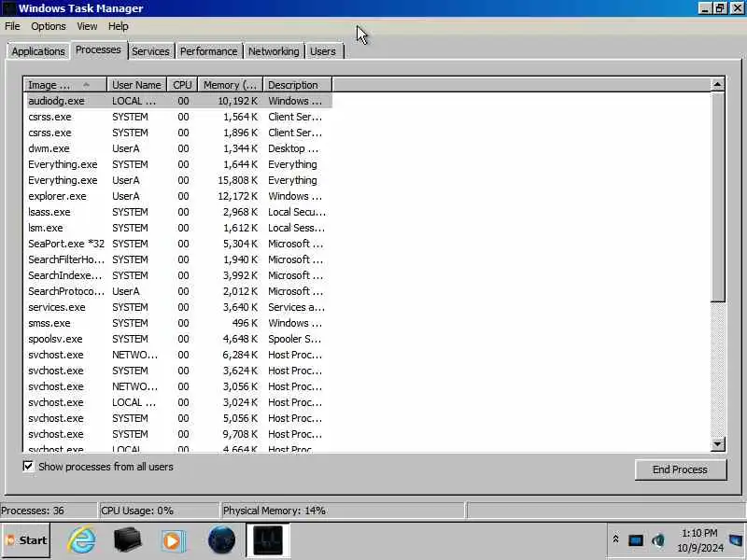Click the clock showing 1:10 PM

tap(699, 533)
